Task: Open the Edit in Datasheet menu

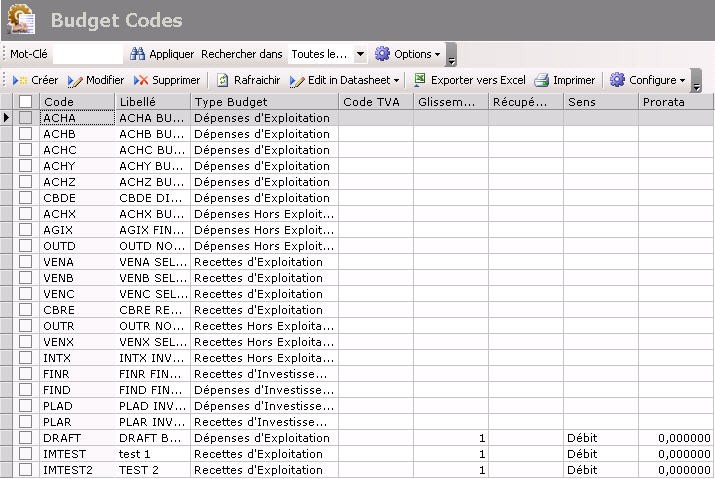Action: pos(344,80)
